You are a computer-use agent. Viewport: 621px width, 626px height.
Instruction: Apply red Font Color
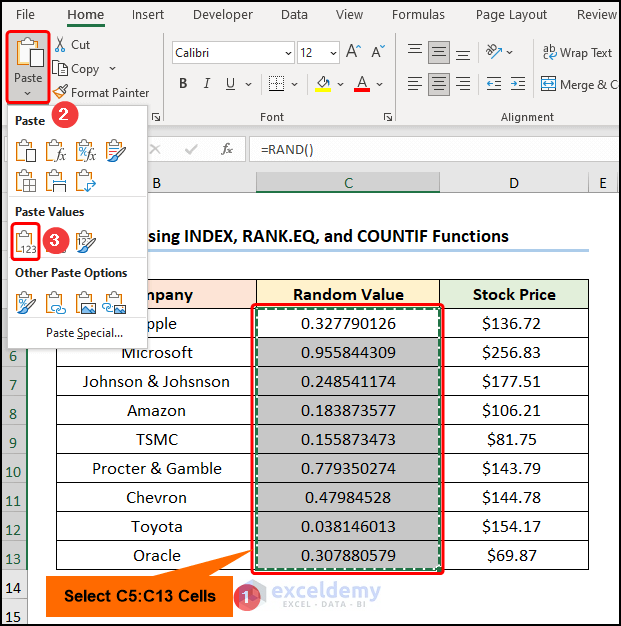tap(362, 84)
